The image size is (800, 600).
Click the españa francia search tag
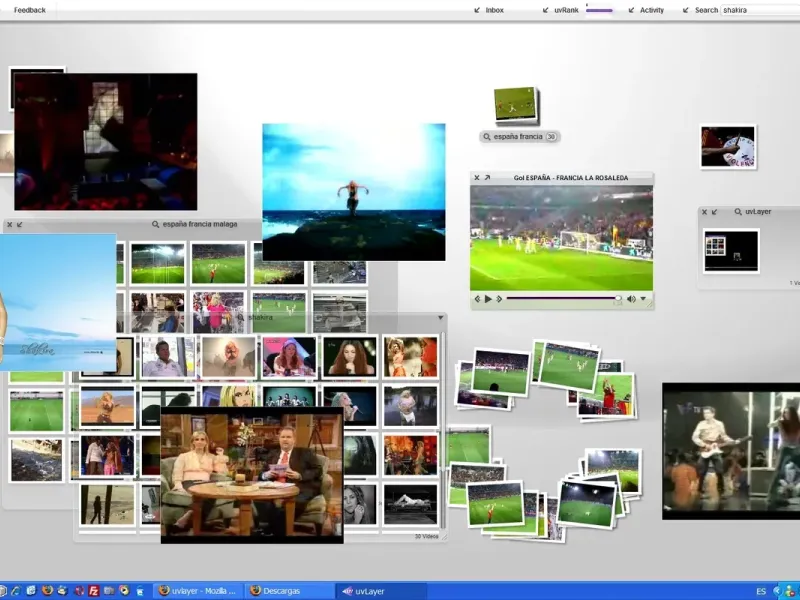click(x=519, y=137)
